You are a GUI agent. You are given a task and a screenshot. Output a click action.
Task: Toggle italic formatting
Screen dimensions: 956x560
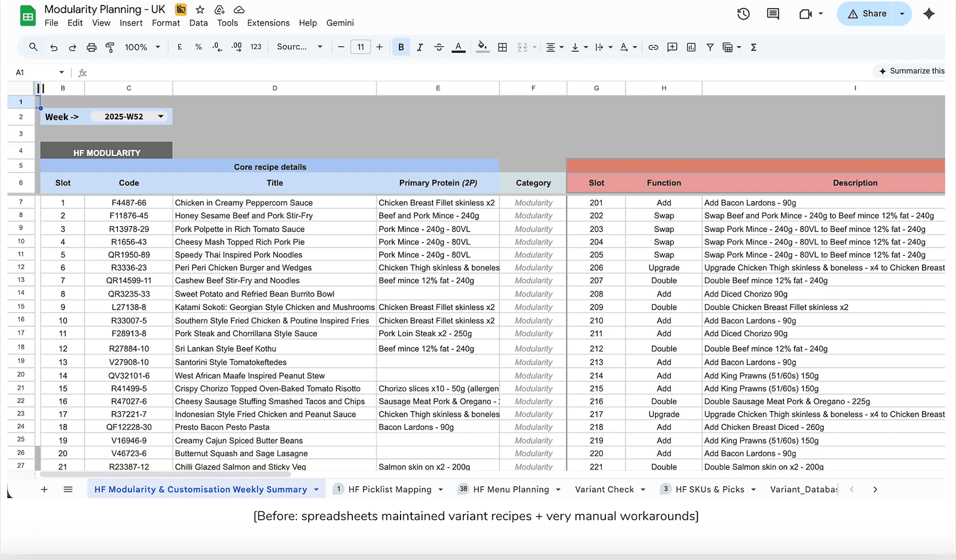(x=420, y=48)
